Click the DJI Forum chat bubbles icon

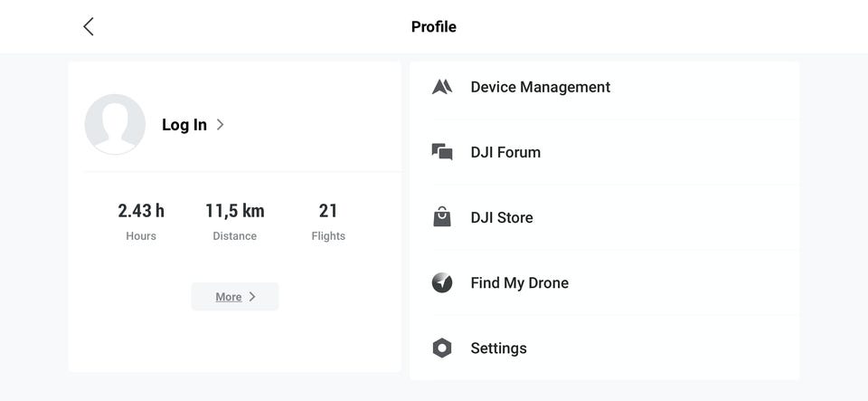click(x=442, y=152)
